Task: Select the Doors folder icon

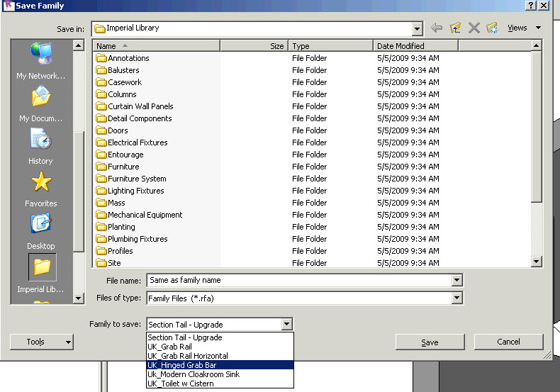Action: click(101, 130)
